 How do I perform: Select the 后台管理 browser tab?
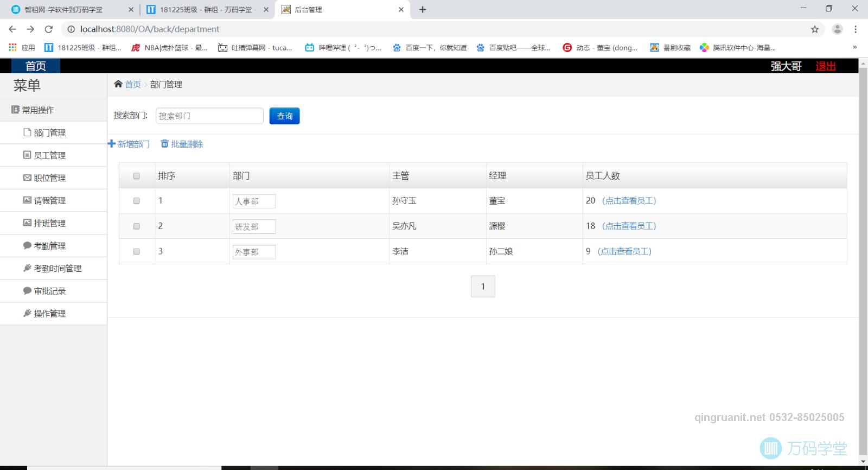click(x=342, y=10)
